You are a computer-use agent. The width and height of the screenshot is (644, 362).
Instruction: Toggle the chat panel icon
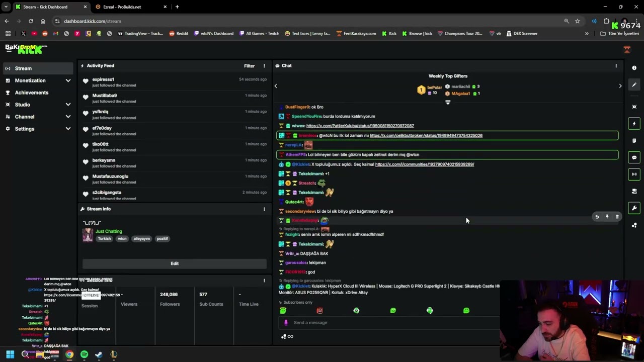(x=634, y=157)
